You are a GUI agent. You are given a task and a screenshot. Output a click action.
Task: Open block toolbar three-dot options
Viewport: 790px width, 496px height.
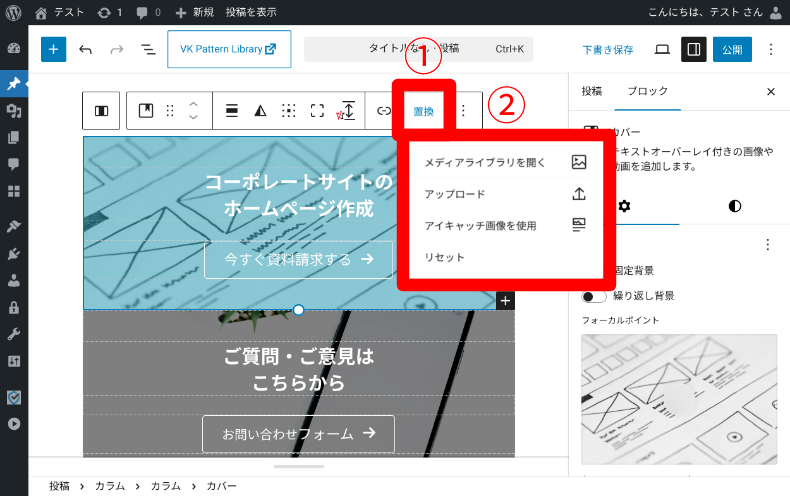[463, 110]
